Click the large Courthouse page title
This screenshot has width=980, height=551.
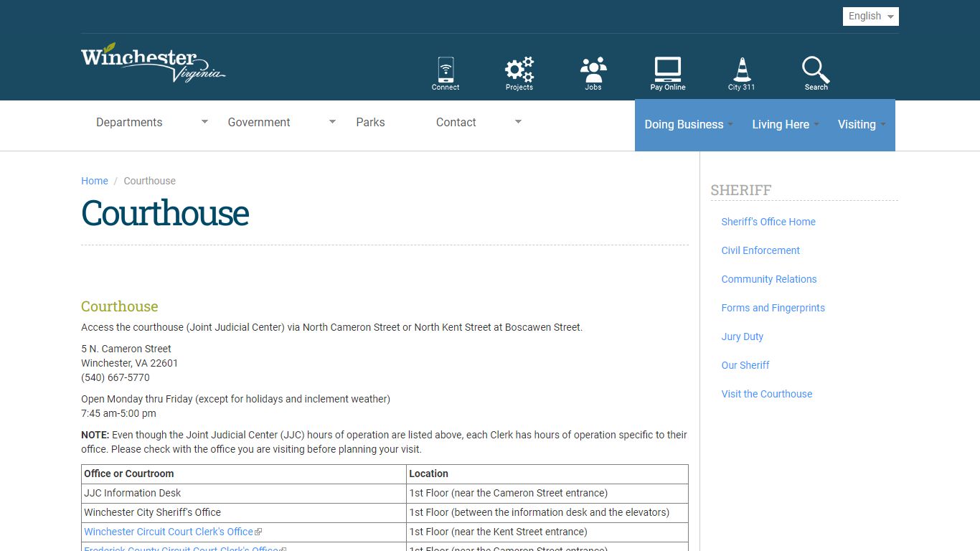click(165, 213)
